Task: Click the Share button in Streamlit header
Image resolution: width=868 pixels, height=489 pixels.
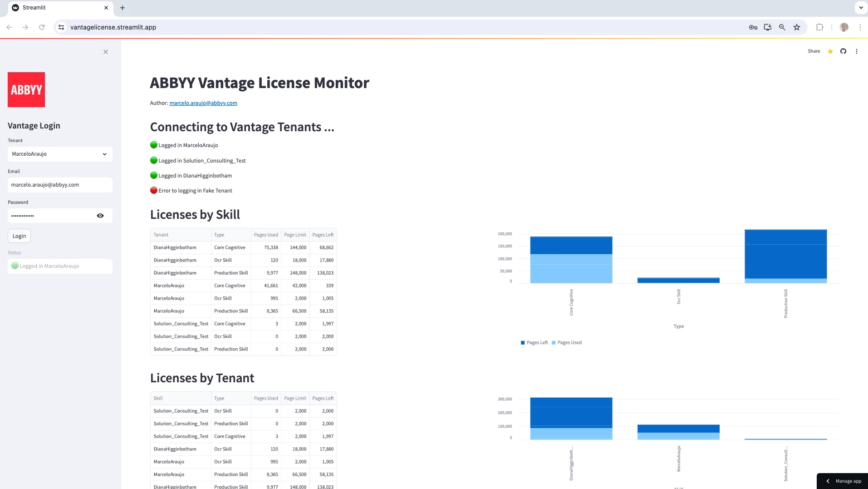Action: (814, 51)
